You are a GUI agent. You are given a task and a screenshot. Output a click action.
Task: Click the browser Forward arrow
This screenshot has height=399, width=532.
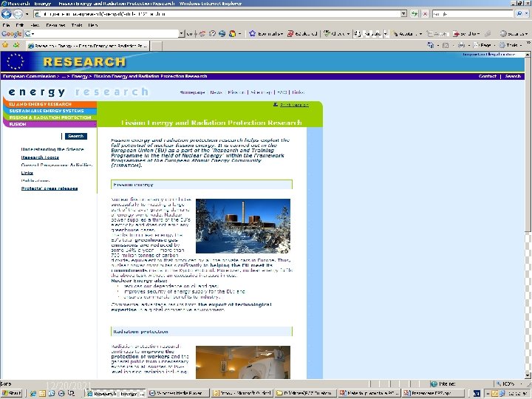pyautogui.click(x=18, y=14)
